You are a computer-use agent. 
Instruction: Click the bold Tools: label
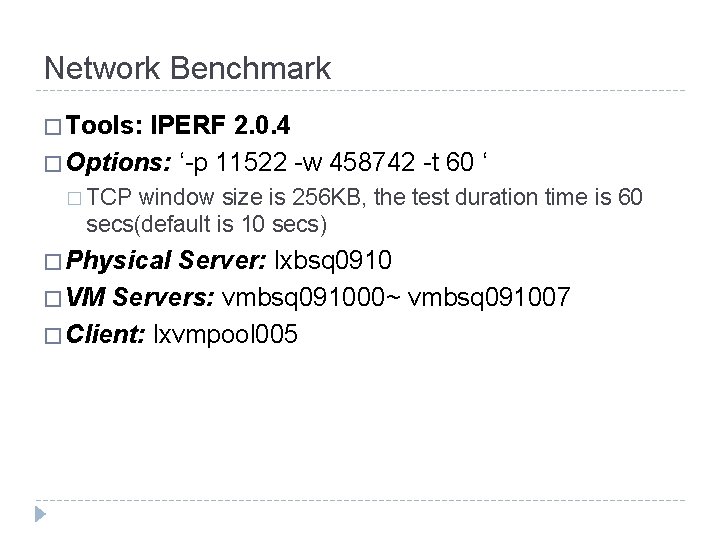coord(107,128)
